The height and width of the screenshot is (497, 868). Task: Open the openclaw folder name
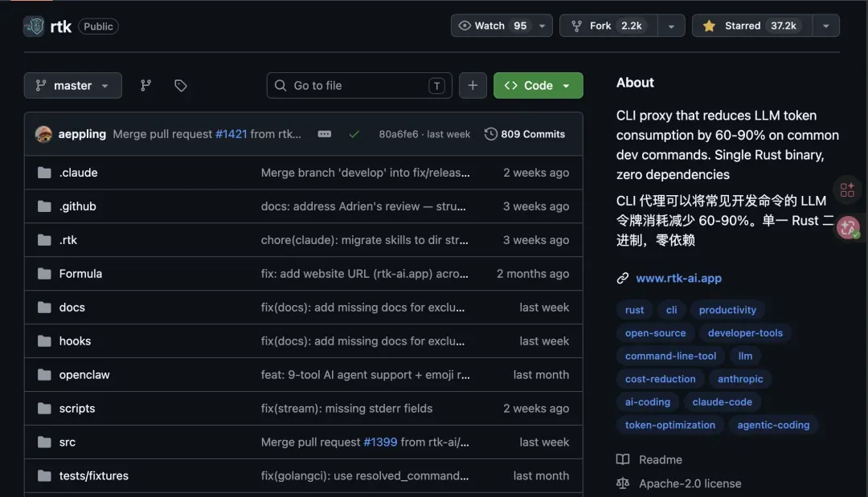point(84,376)
